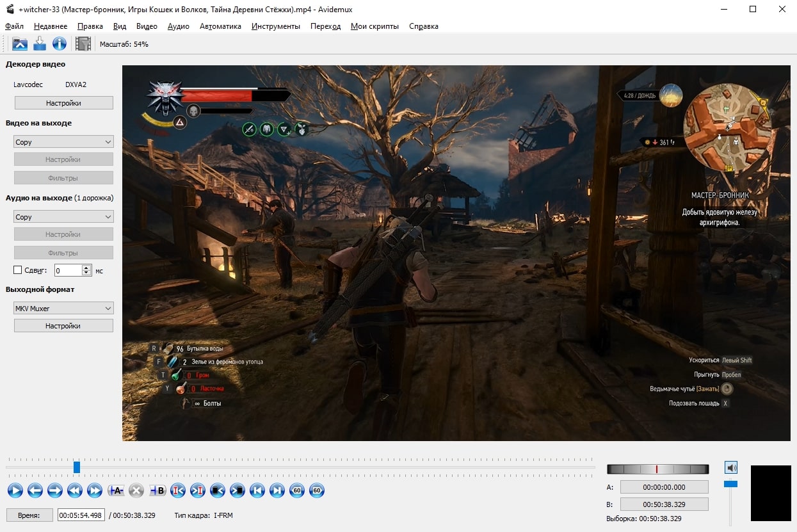This screenshot has width=797, height=532.
Task: Enable the Сдвиг audio shift checkbox
Action: (18, 270)
